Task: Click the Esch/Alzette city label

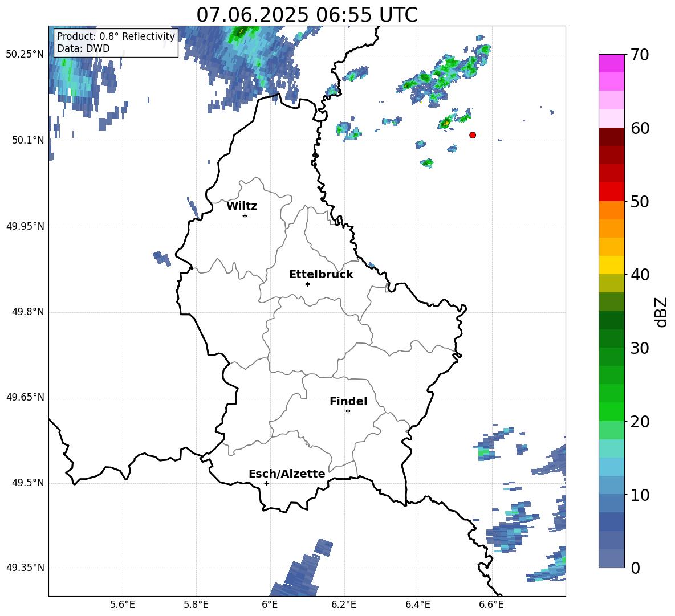Action: click(x=287, y=474)
